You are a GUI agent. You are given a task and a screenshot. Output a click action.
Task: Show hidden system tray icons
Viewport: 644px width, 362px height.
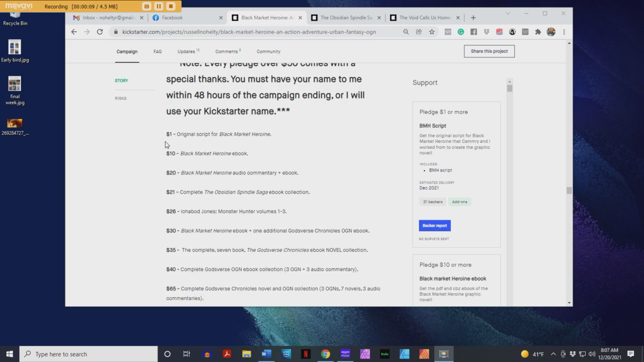click(553, 354)
